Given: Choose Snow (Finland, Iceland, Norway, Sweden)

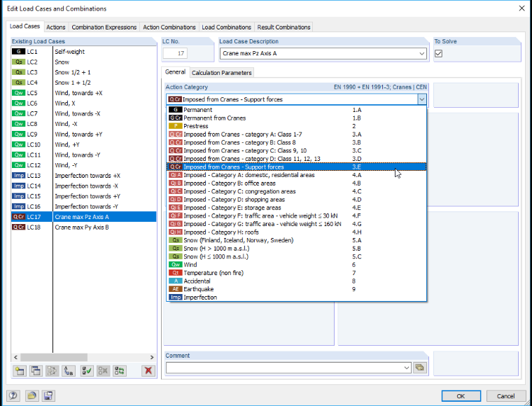Looking at the screenshot, I should tap(297, 240).
